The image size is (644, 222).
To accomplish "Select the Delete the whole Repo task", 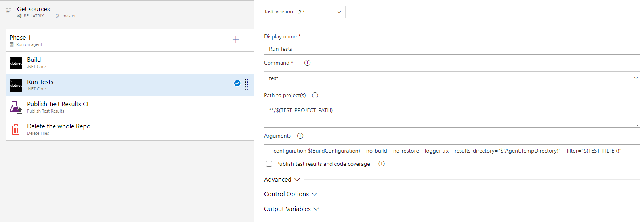I will pos(130,129).
